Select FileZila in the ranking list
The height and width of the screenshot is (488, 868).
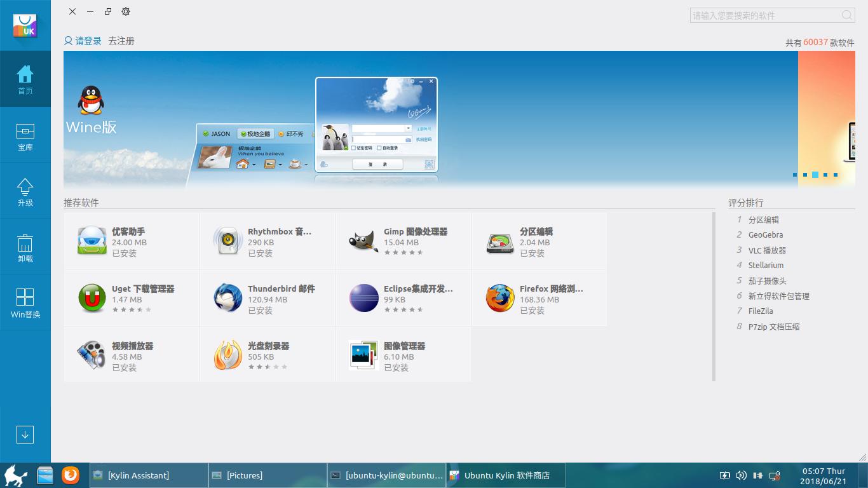pyautogui.click(x=761, y=311)
